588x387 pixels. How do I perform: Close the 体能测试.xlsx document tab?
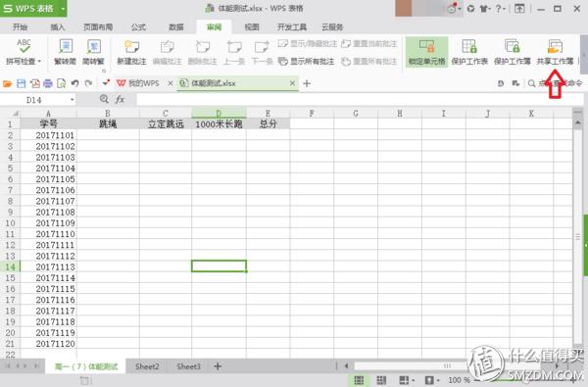(292, 83)
